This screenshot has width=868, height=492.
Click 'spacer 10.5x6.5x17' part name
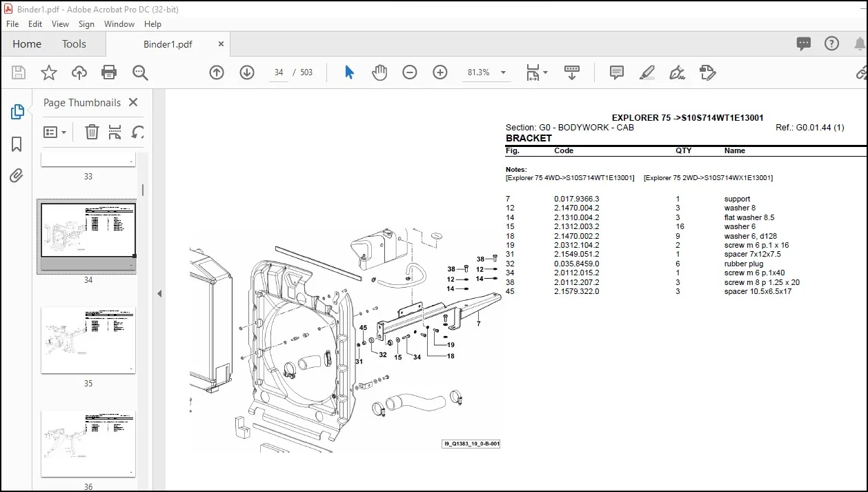click(758, 291)
